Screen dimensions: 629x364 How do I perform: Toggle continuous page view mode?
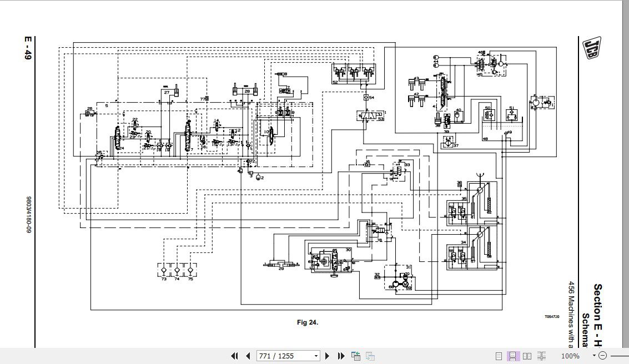pyautogui.click(x=512, y=356)
